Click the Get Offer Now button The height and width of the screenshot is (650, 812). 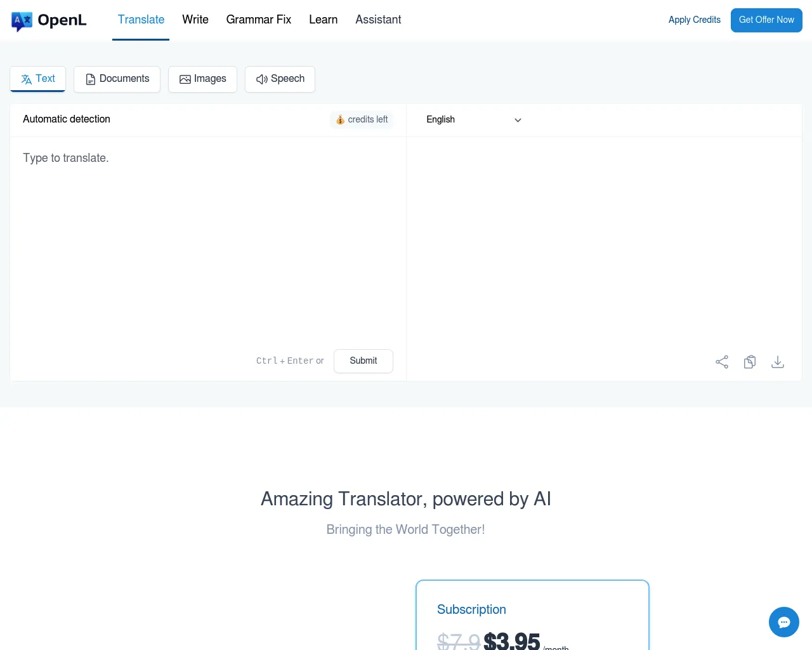(766, 20)
